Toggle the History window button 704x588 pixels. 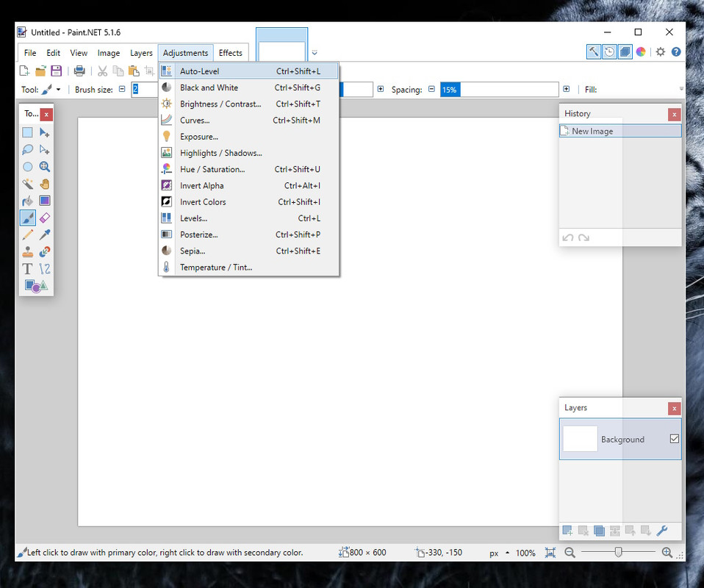tap(609, 51)
